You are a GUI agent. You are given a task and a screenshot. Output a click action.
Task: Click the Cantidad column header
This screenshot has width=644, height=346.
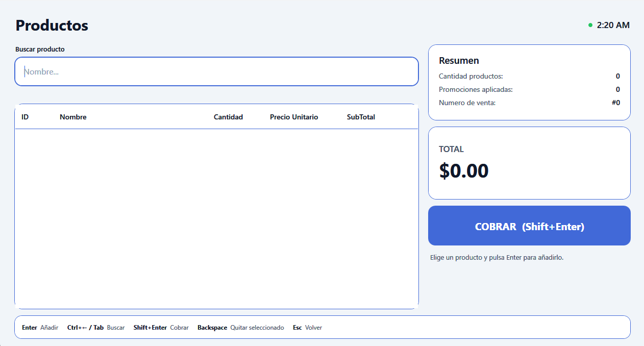(x=228, y=117)
